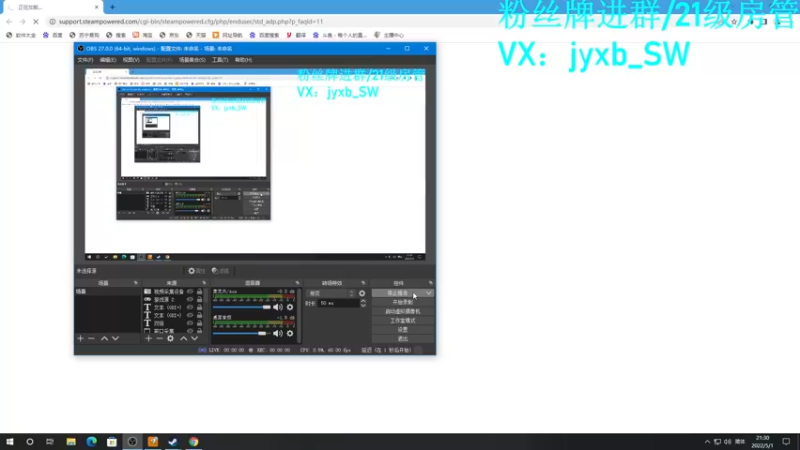The image size is (800, 450).
Task: Click the Exit button in OBS controls
Action: click(x=403, y=339)
